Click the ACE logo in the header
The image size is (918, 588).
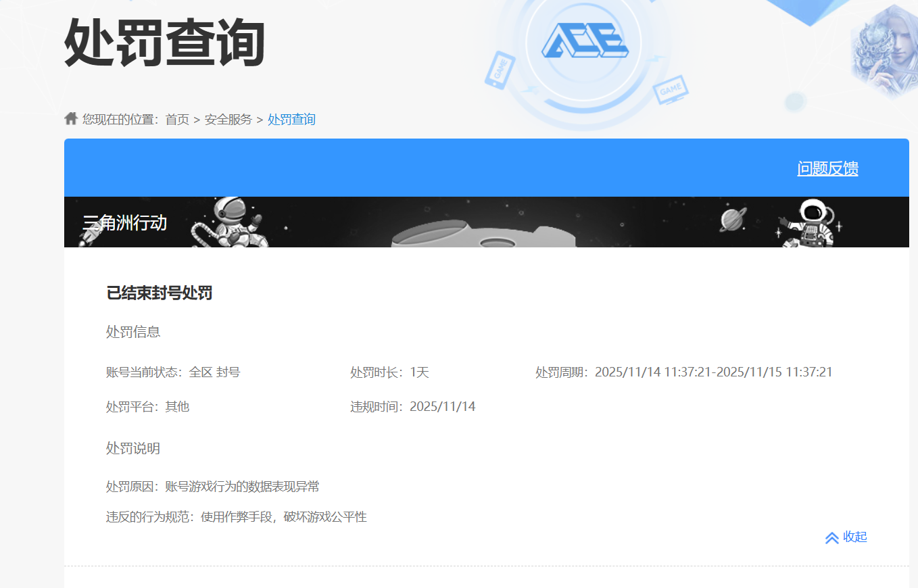pos(585,42)
